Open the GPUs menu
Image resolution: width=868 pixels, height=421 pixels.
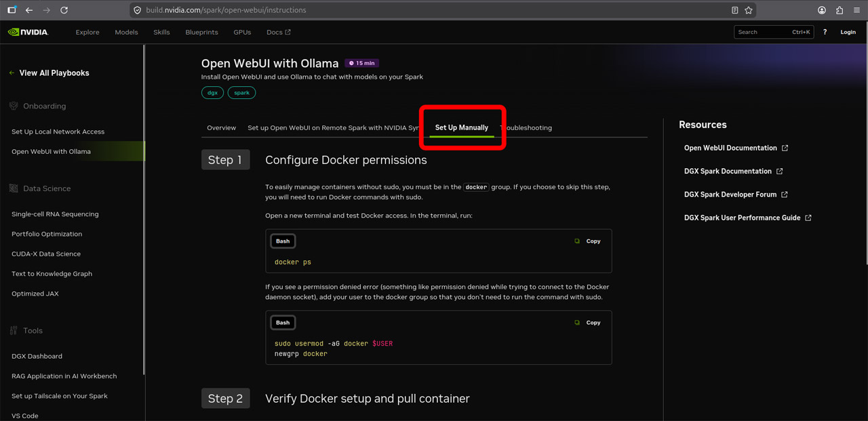click(242, 32)
